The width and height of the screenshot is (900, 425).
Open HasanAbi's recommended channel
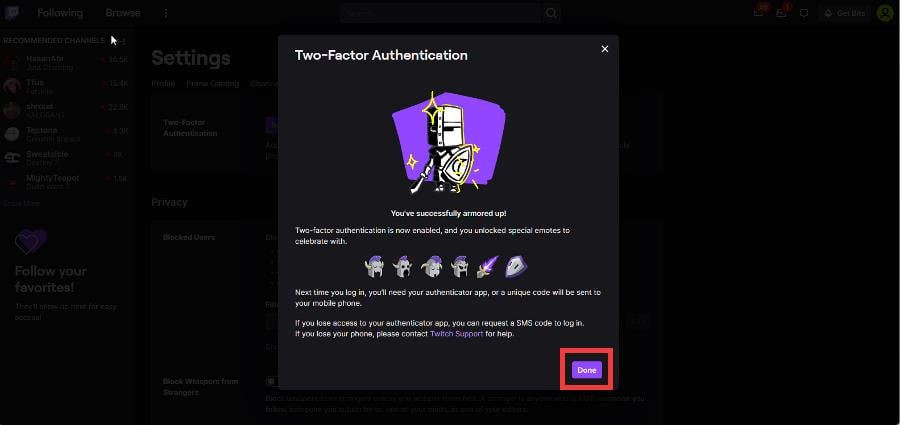(x=66, y=63)
